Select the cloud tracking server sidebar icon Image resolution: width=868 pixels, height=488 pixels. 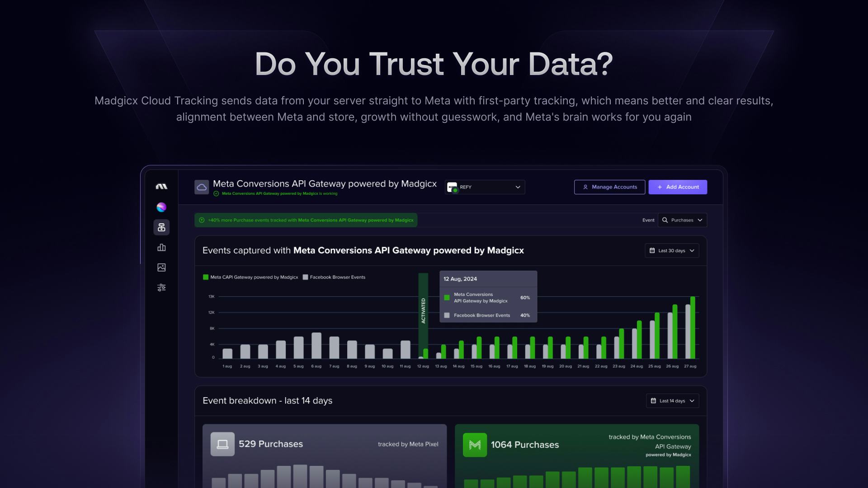pos(161,227)
